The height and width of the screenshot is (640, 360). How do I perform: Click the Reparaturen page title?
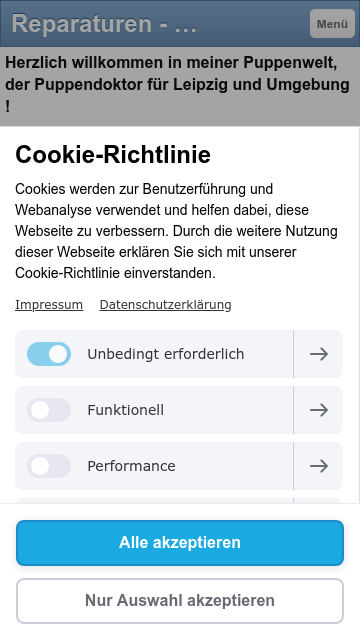click(x=104, y=23)
